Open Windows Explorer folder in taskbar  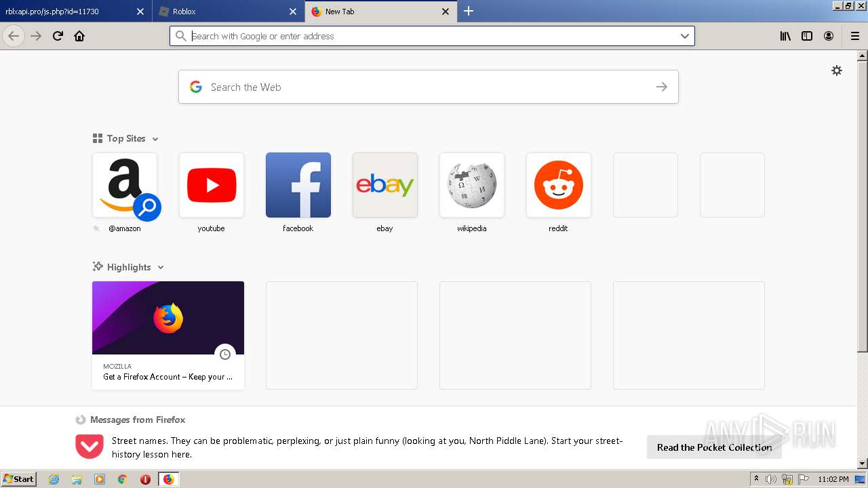pyautogui.click(x=77, y=479)
